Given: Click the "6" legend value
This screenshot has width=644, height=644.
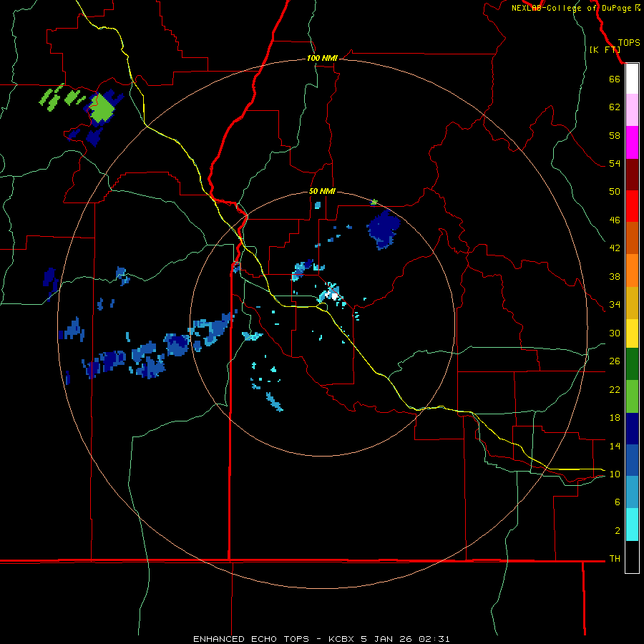Looking at the screenshot, I should [618, 502].
